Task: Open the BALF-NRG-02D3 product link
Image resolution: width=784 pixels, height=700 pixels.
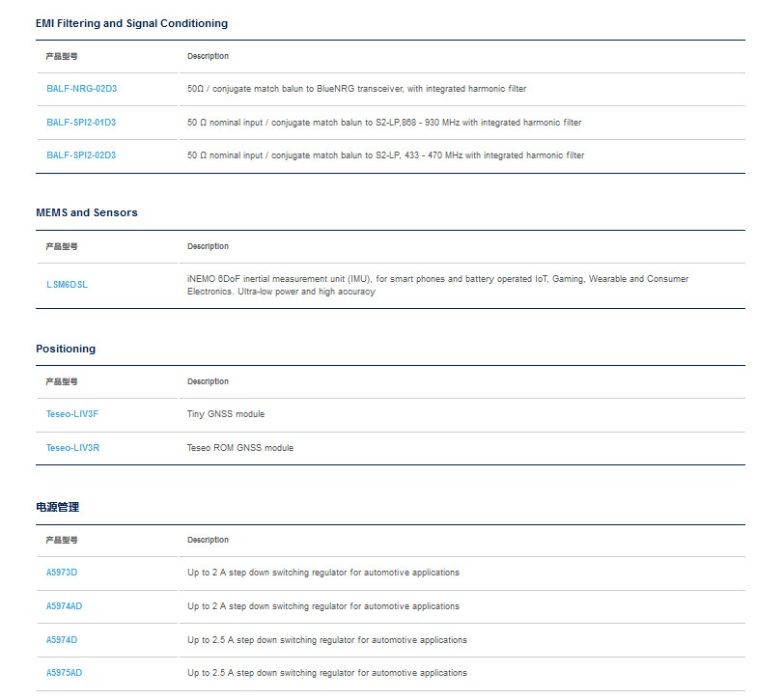Action: coord(81,89)
